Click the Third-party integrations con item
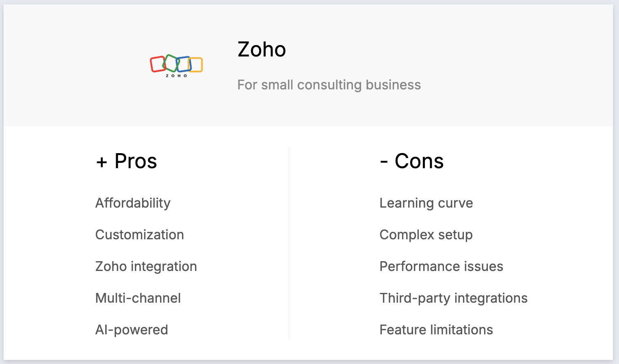Image resolution: width=619 pixels, height=364 pixels. [453, 298]
